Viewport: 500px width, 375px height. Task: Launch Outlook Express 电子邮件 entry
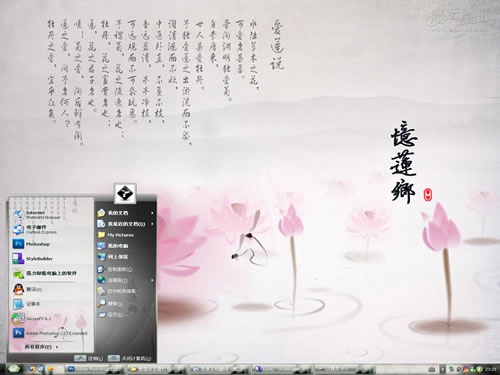click(51, 229)
